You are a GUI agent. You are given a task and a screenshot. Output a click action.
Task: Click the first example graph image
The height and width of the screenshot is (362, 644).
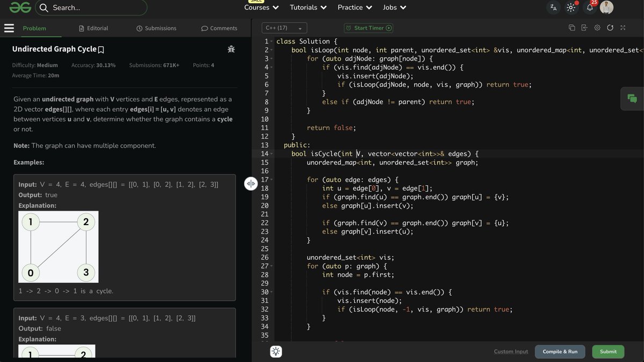click(x=58, y=247)
